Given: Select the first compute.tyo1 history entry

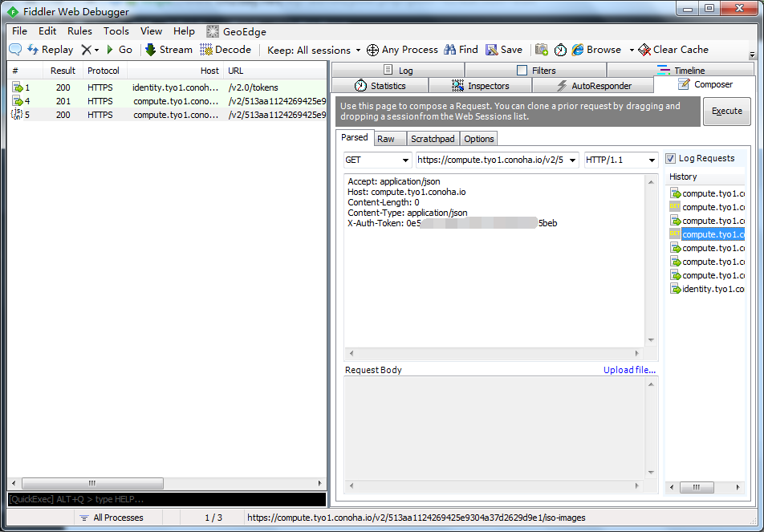Looking at the screenshot, I should [707, 193].
